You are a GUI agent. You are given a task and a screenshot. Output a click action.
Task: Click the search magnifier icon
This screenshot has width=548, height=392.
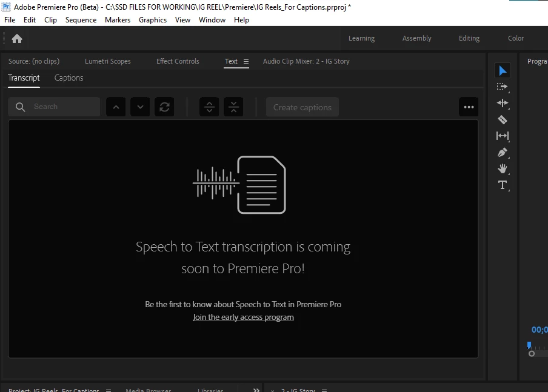tap(20, 107)
